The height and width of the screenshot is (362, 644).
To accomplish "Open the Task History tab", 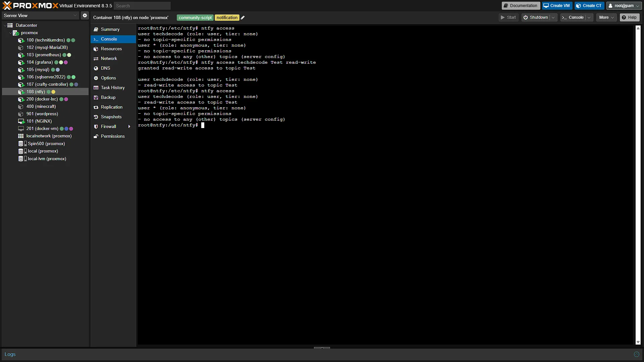I will (113, 88).
